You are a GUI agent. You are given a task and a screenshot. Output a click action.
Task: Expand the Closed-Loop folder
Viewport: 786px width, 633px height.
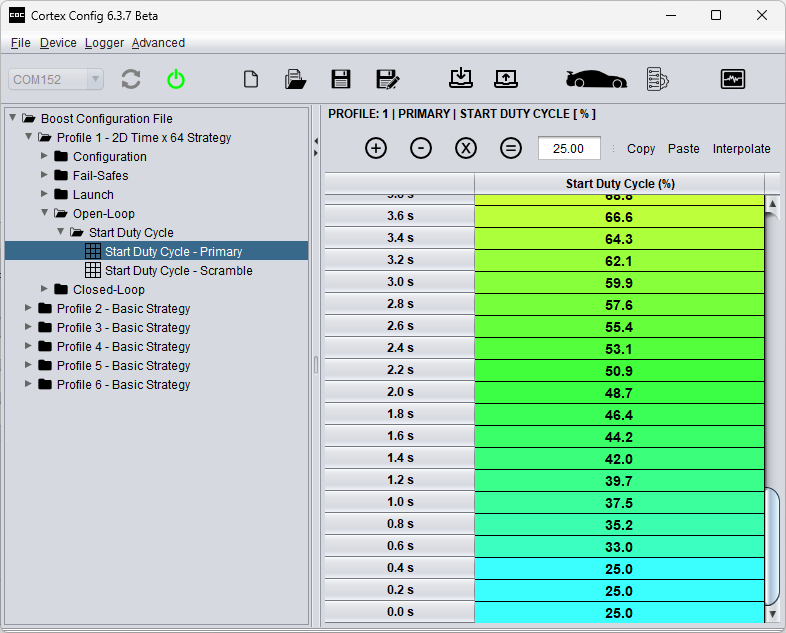[x=45, y=290]
